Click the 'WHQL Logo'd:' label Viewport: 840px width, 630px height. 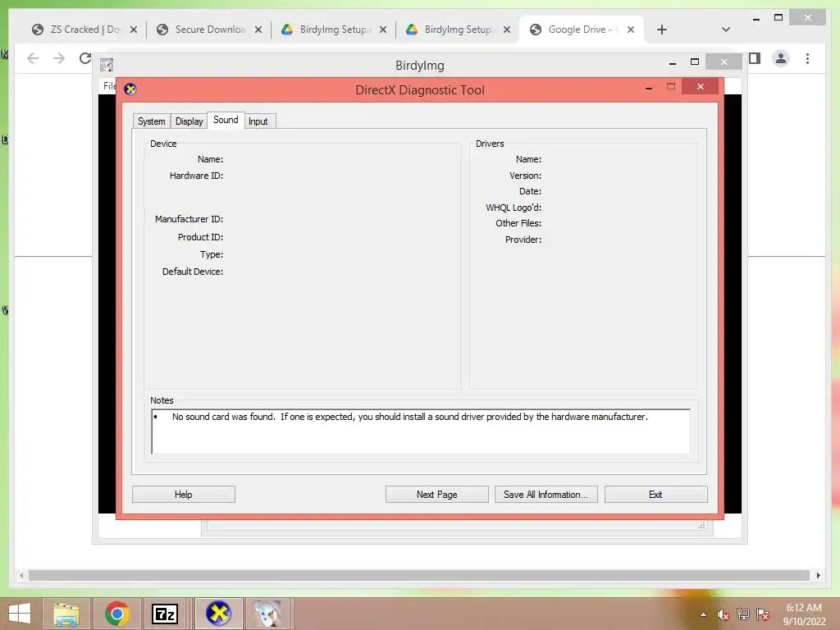coord(514,208)
